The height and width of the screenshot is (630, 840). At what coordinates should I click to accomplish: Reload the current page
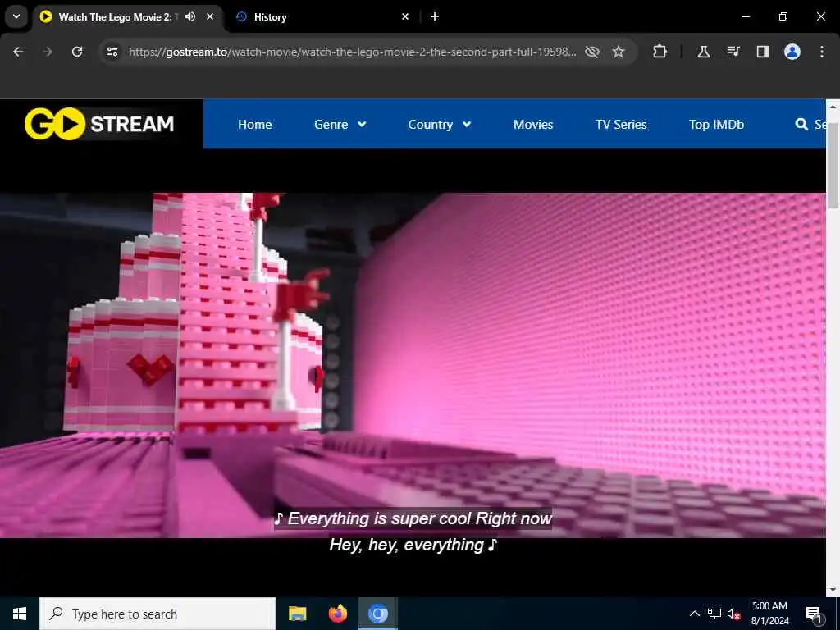[77, 52]
